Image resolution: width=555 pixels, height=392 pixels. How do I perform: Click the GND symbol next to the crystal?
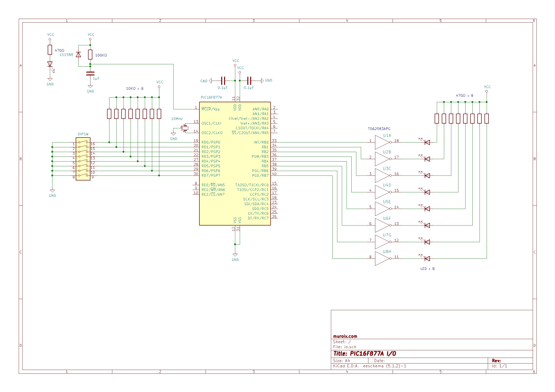(x=173, y=134)
